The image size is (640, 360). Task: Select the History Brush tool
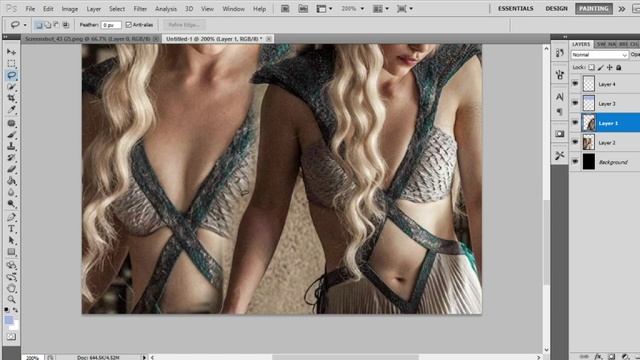pyautogui.click(x=11, y=158)
